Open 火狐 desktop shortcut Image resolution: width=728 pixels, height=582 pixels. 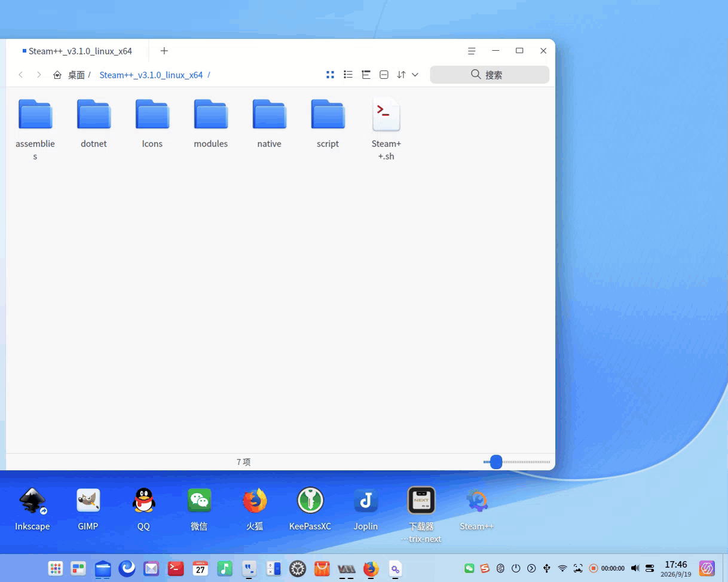(255, 509)
